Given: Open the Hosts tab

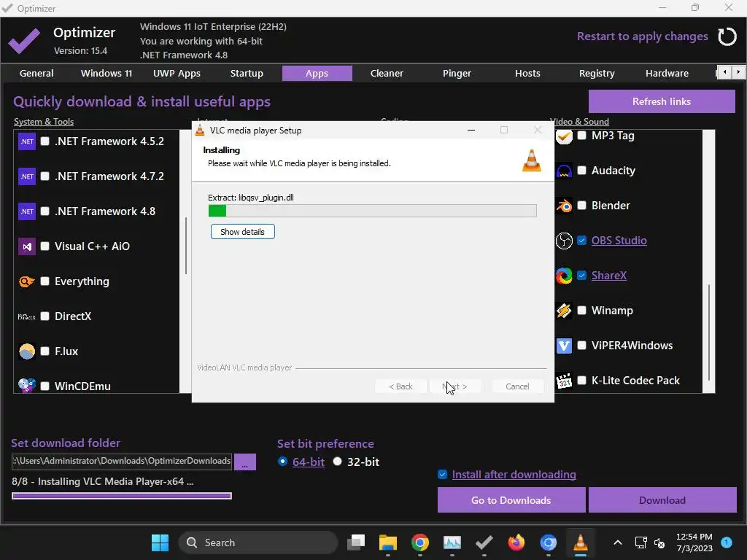Looking at the screenshot, I should click(x=527, y=74).
